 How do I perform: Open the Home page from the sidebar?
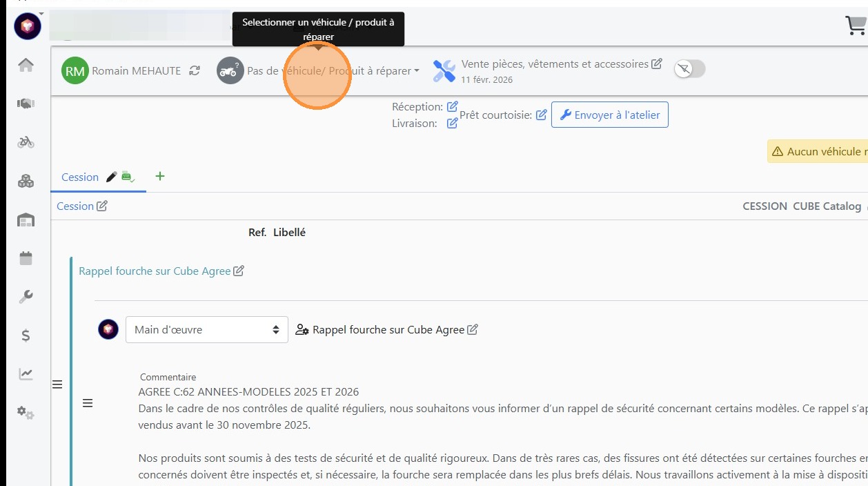click(x=26, y=65)
